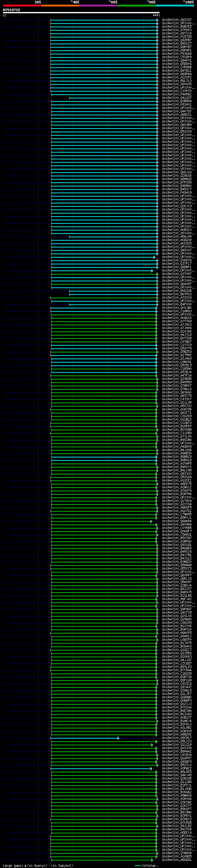Select label UniRef100_A7YTK9
197x868 pixels.
[x=177, y=321]
